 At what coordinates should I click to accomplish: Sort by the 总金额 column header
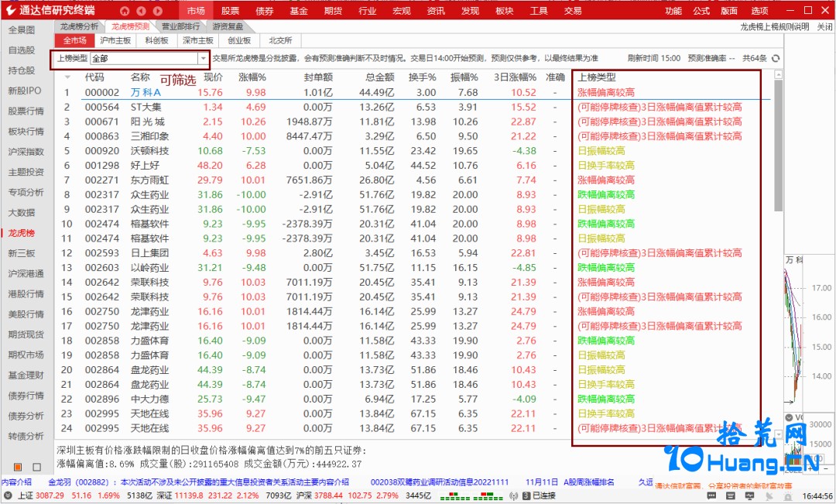[380, 77]
